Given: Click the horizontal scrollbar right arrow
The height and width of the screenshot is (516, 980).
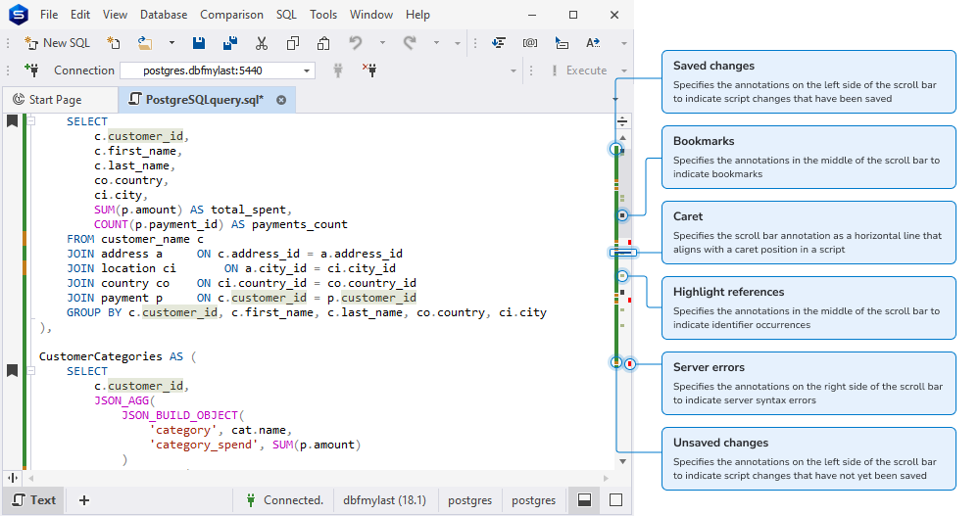Looking at the screenshot, I should [606, 478].
